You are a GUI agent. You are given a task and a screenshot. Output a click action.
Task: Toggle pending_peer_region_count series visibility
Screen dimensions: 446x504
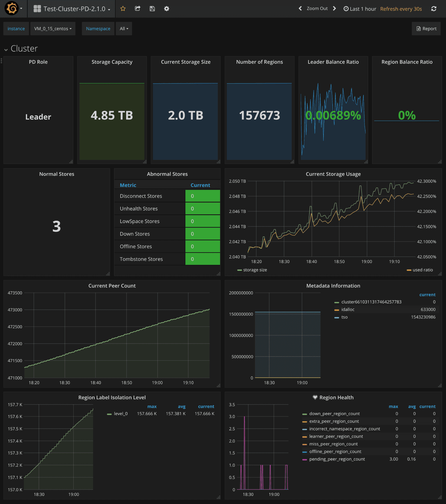point(337,459)
